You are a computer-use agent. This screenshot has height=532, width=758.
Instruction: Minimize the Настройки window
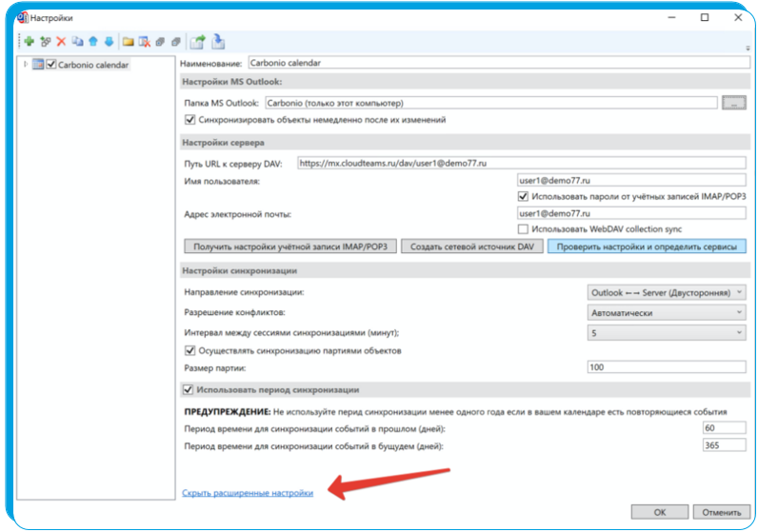pyautogui.click(x=672, y=17)
